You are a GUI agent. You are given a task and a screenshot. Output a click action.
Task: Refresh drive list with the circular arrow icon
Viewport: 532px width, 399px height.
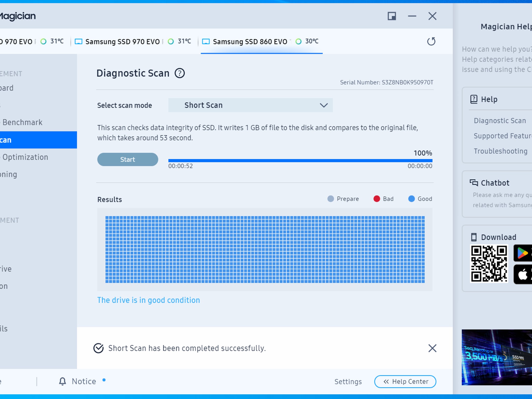point(431,42)
